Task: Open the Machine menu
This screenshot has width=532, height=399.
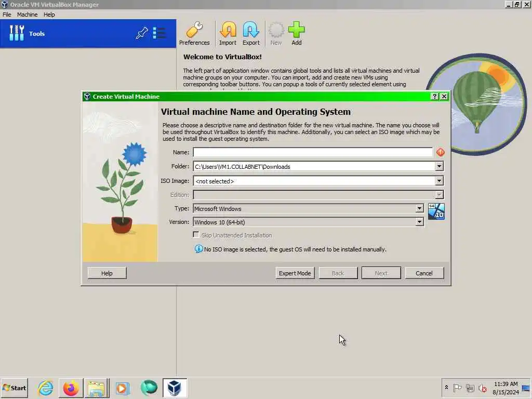Action: point(27,15)
